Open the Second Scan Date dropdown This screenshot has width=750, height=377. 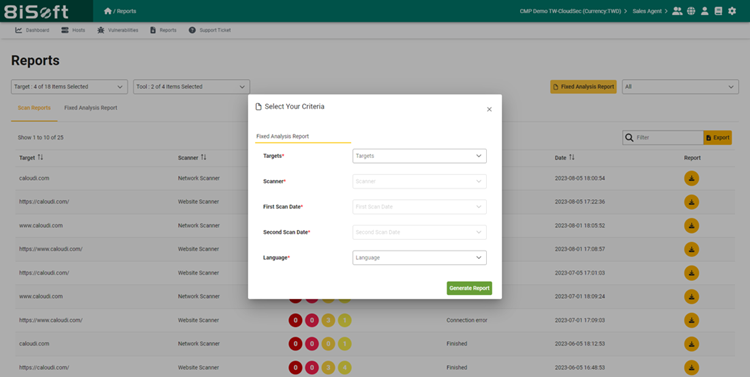click(x=419, y=232)
